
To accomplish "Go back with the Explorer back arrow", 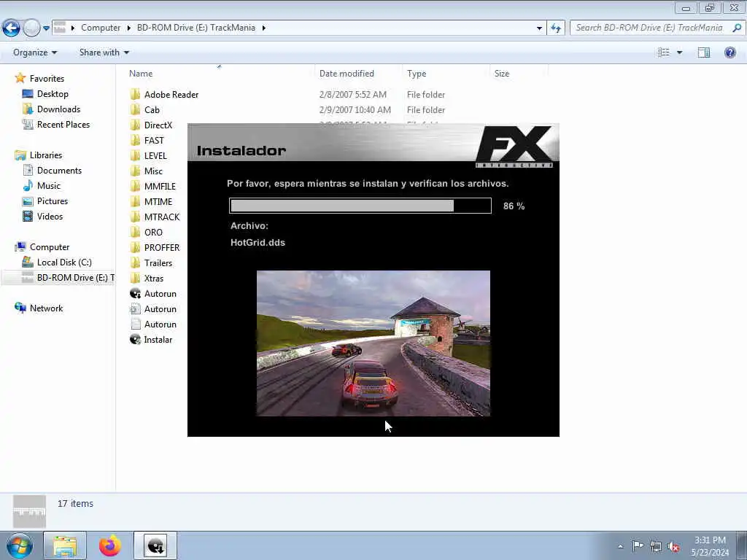I will 12,28.
